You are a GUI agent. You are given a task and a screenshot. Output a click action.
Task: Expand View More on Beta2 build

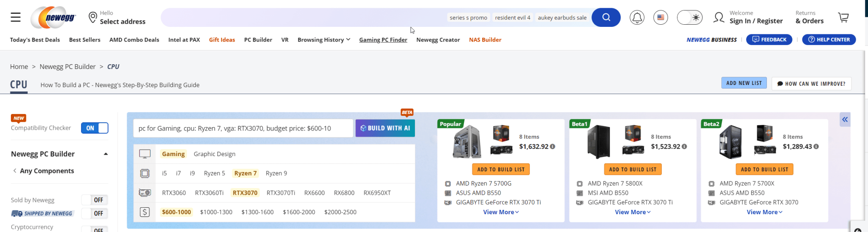click(765, 212)
